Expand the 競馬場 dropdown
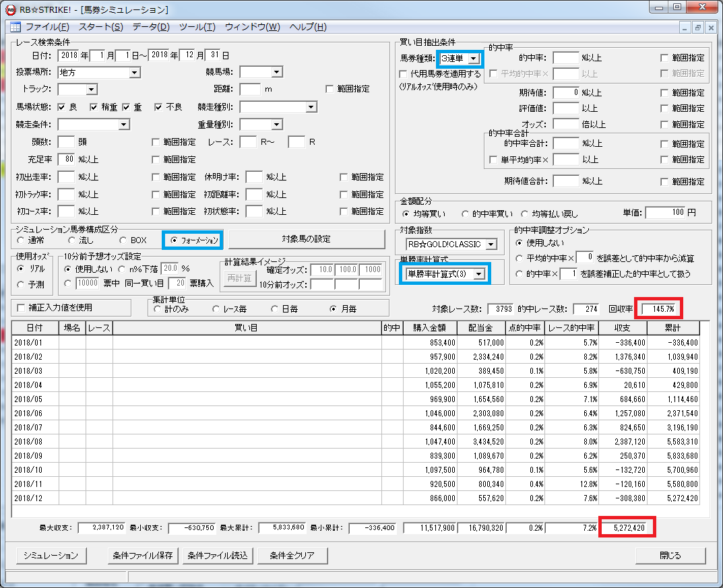 point(277,72)
